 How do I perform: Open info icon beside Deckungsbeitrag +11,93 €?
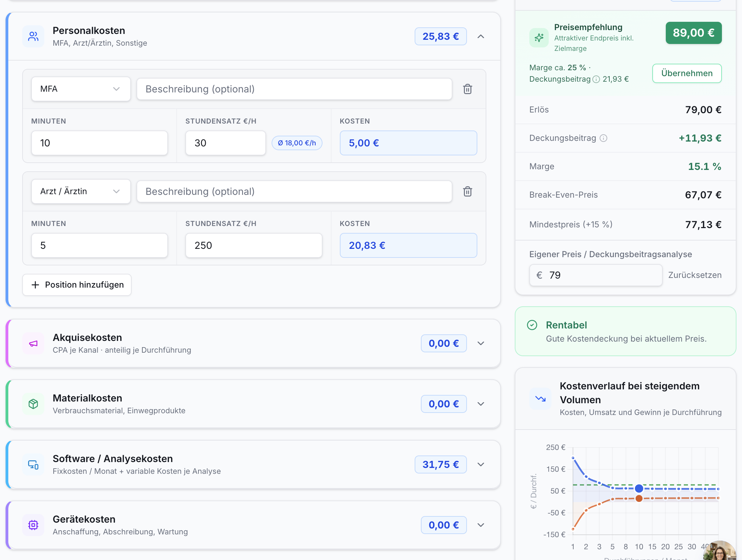[603, 138]
